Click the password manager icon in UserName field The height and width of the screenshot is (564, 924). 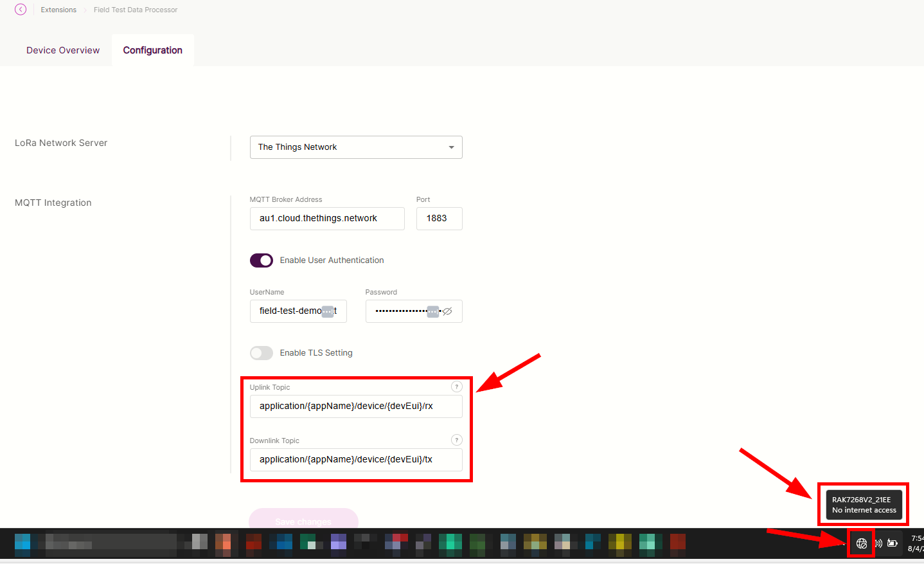tap(328, 311)
